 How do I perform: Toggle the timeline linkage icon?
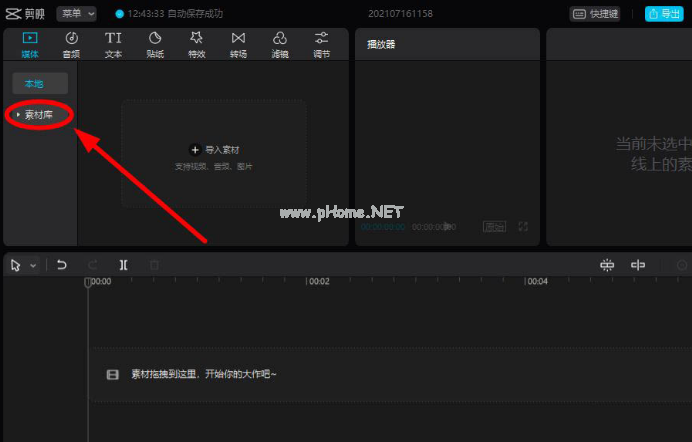point(637,265)
